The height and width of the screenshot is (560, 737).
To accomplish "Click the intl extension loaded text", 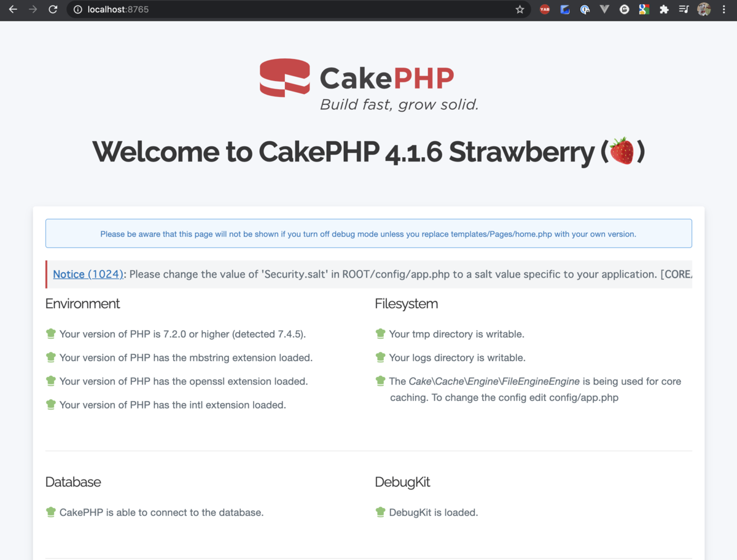I will [173, 405].
